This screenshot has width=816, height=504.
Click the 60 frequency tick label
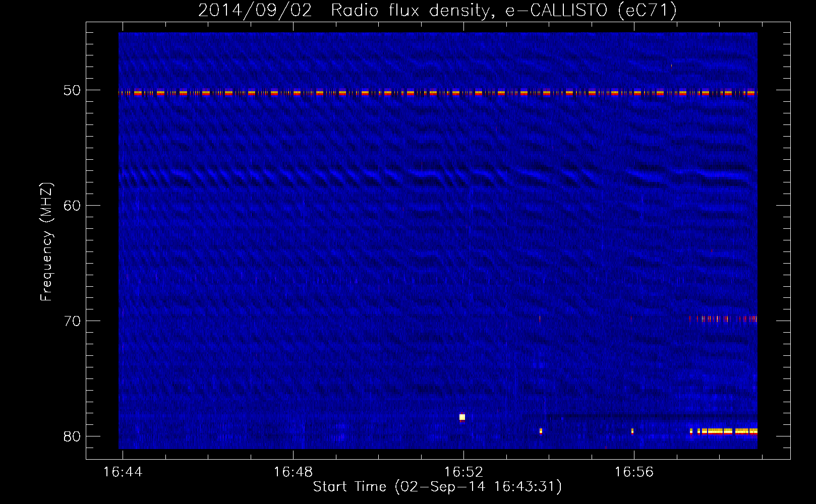point(72,206)
